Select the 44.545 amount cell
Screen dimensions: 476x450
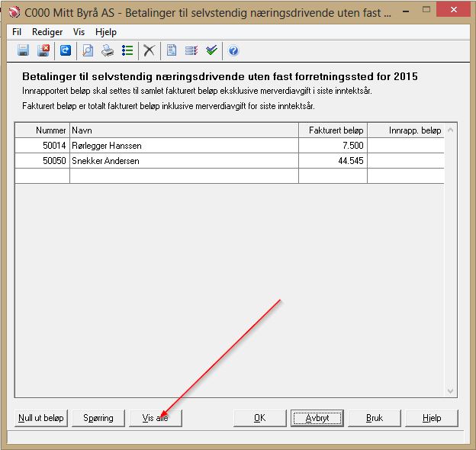333,160
